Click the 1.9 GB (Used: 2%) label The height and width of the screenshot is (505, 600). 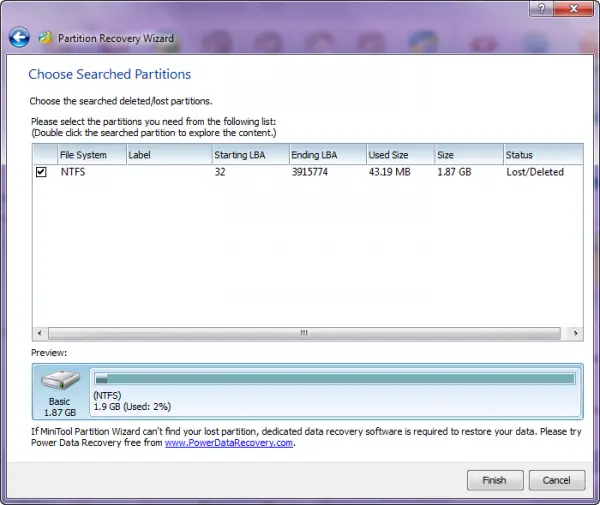pyautogui.click(x=132, y=406)
